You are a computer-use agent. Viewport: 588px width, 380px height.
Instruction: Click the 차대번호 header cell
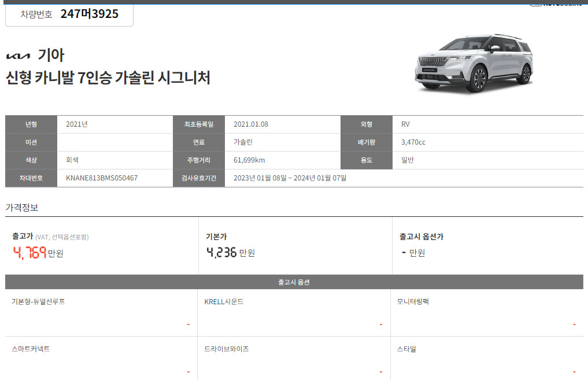tap(31, 178)
